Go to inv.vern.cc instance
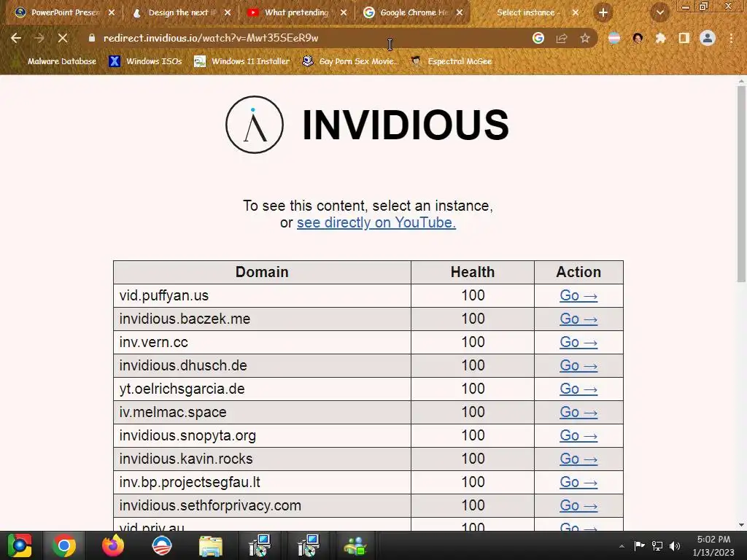Viewport: 747px width, 560px height. [578, 343]
